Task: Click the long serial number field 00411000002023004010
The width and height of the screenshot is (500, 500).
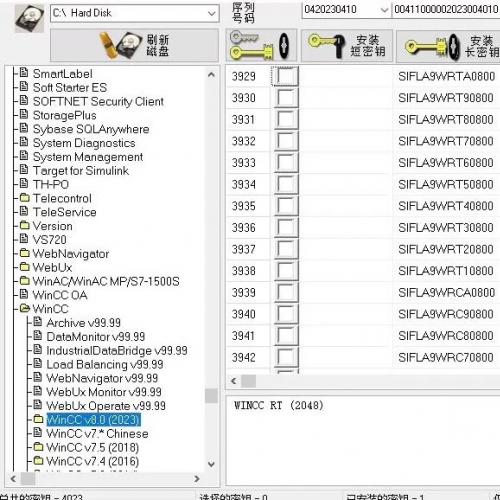Action: click(x=446, y=9)
